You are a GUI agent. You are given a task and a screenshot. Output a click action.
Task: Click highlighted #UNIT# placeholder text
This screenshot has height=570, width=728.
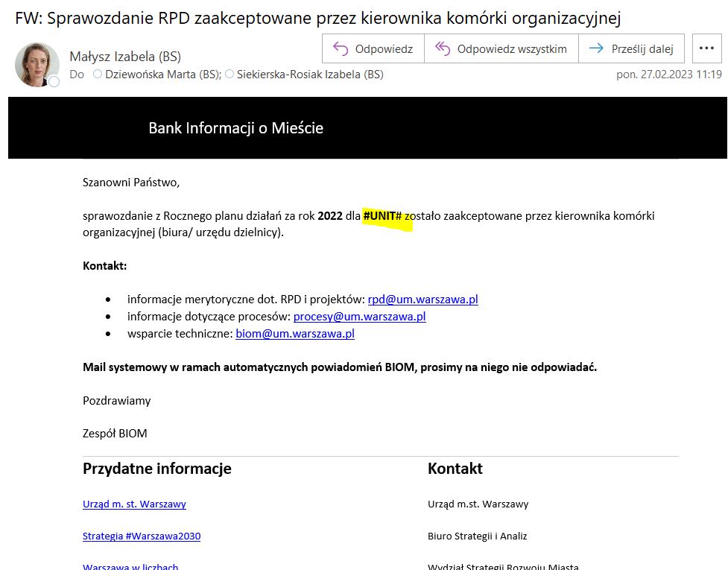tap(382, 217)
